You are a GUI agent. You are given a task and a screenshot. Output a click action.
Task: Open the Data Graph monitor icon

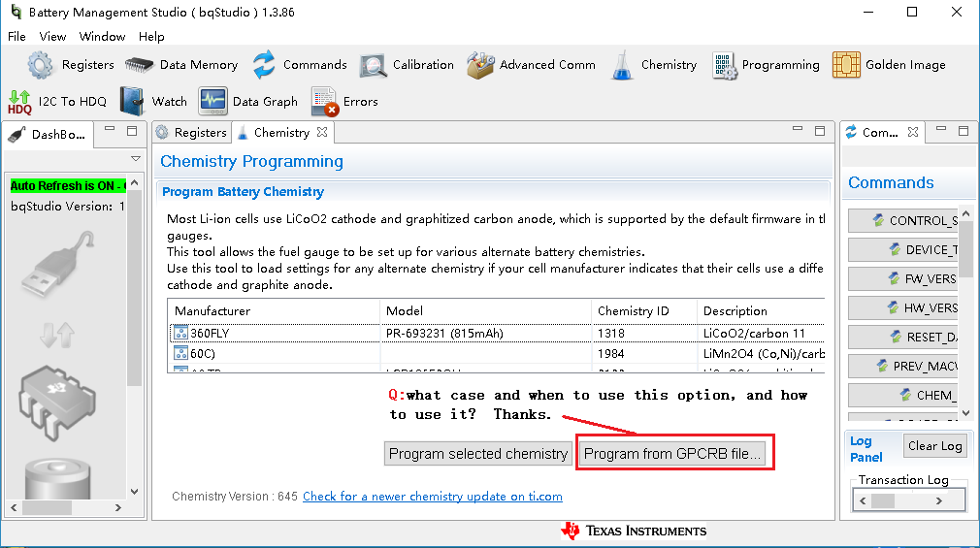[212, 101]
